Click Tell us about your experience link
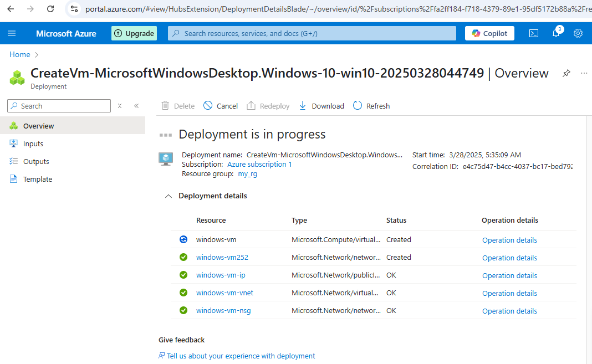This screenshot has width=592, height=364. click(x=241, y=356)
